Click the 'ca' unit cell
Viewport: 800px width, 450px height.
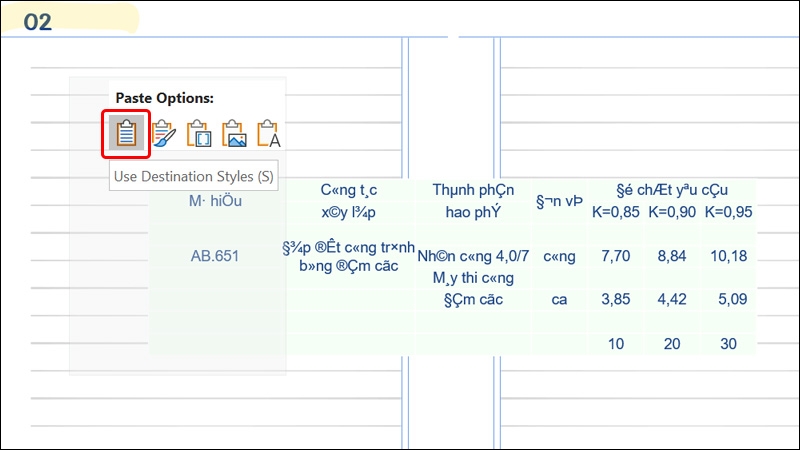click(559, 299)
